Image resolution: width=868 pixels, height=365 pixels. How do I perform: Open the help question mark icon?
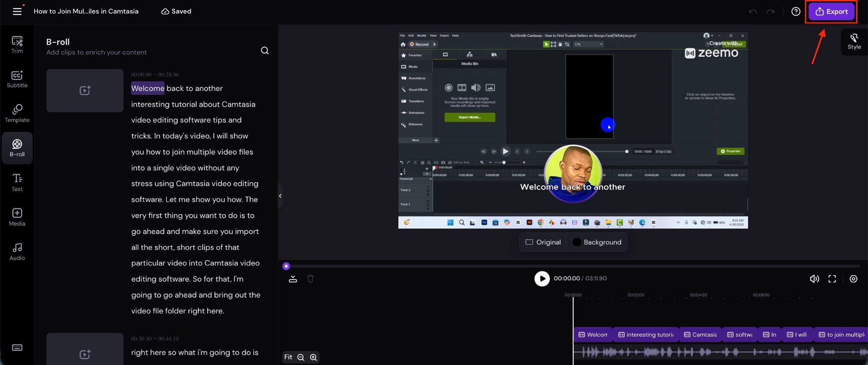pyautogui.click(x=796, y=11)
